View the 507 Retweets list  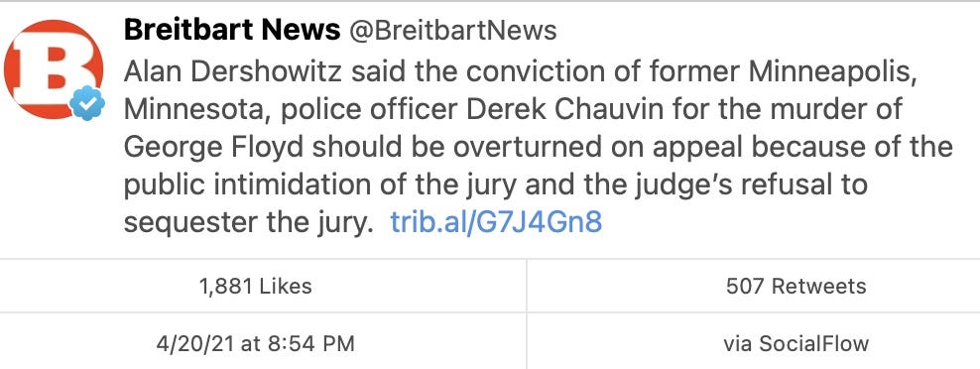point(796,286)
